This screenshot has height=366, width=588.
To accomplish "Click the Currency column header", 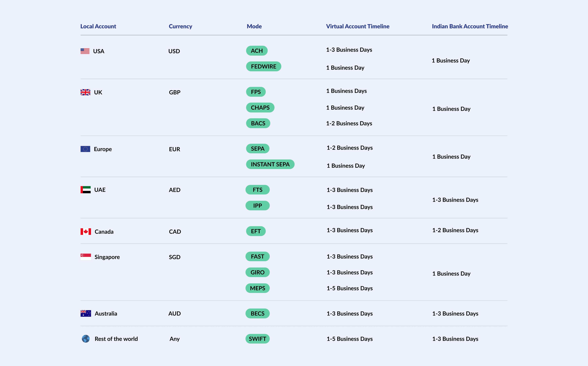I will click(x=180, y=26).
